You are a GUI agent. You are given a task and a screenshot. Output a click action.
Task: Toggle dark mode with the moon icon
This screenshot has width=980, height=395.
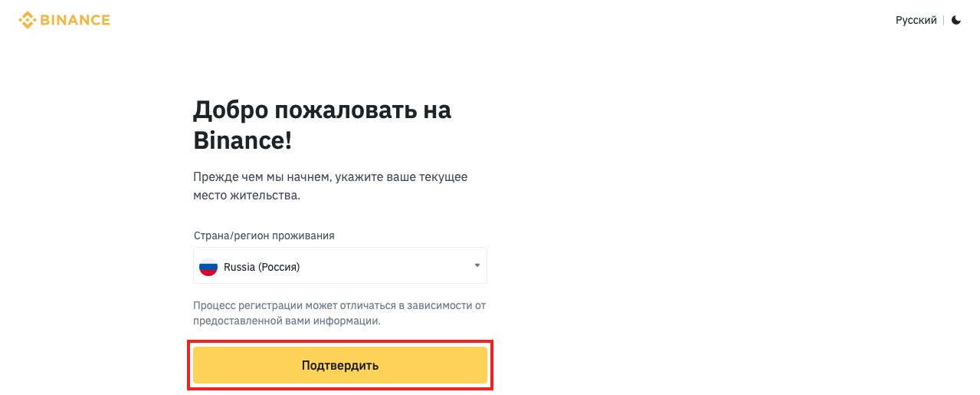tap(956, 20)
